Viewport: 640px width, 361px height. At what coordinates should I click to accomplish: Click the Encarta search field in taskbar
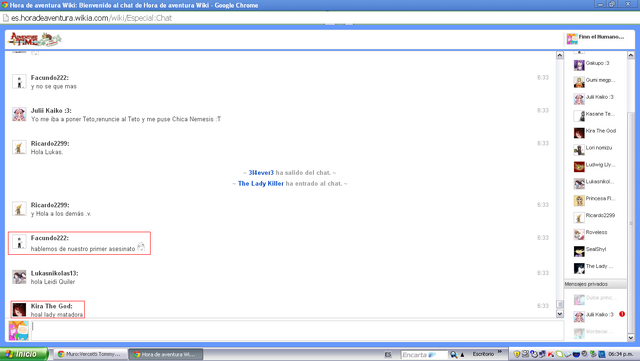tap(424, 354)
